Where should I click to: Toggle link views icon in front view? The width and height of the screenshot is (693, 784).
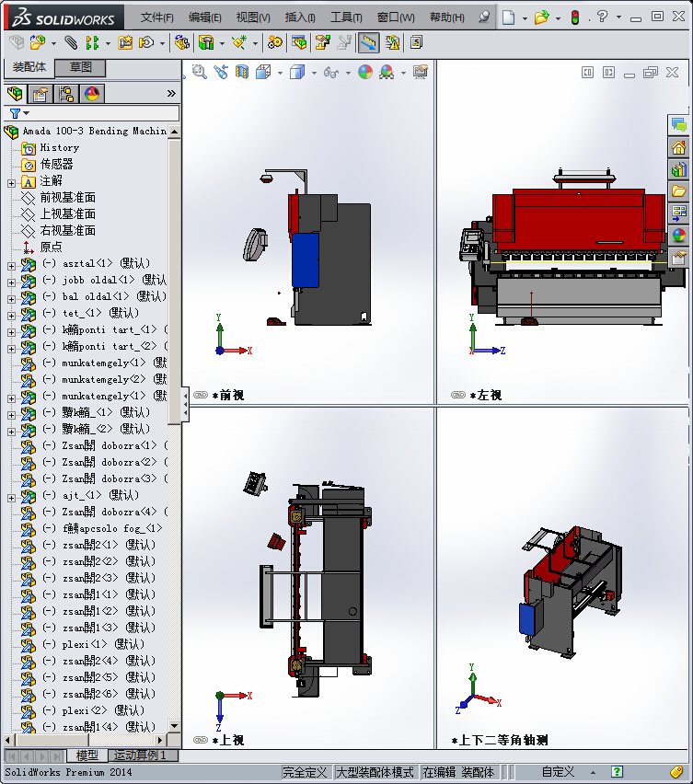(201, 395)
